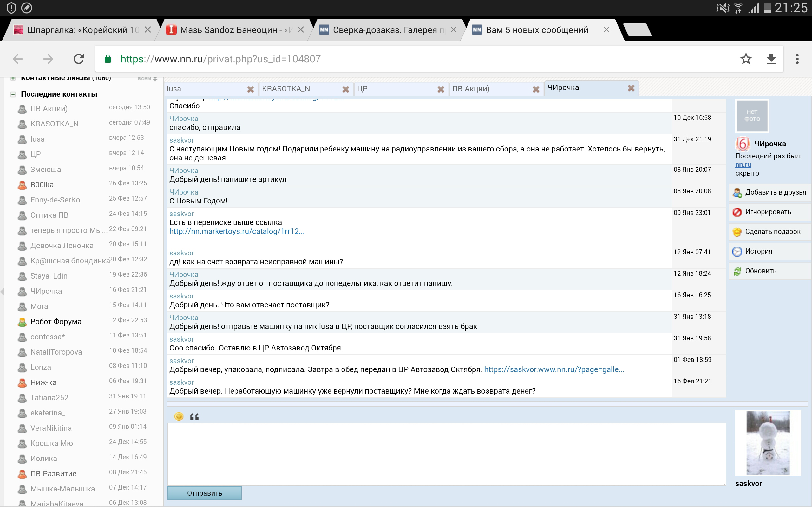Bookmark page with star icon
This screenshot has width=812, height=507.
pos(746,59)
